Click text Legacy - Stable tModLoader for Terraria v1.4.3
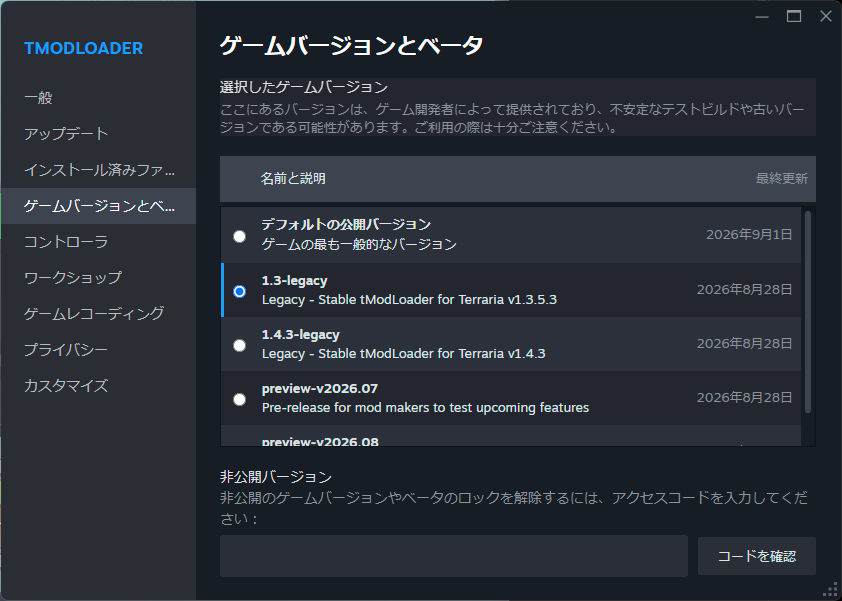842x601 pixels. point(403,353)
